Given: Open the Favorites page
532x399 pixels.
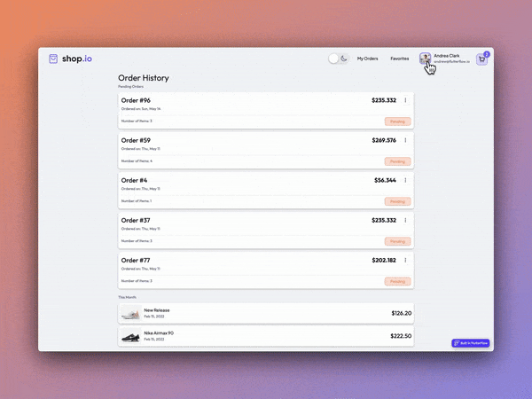Looking at the screenshot, I should [x=400, y=59].
